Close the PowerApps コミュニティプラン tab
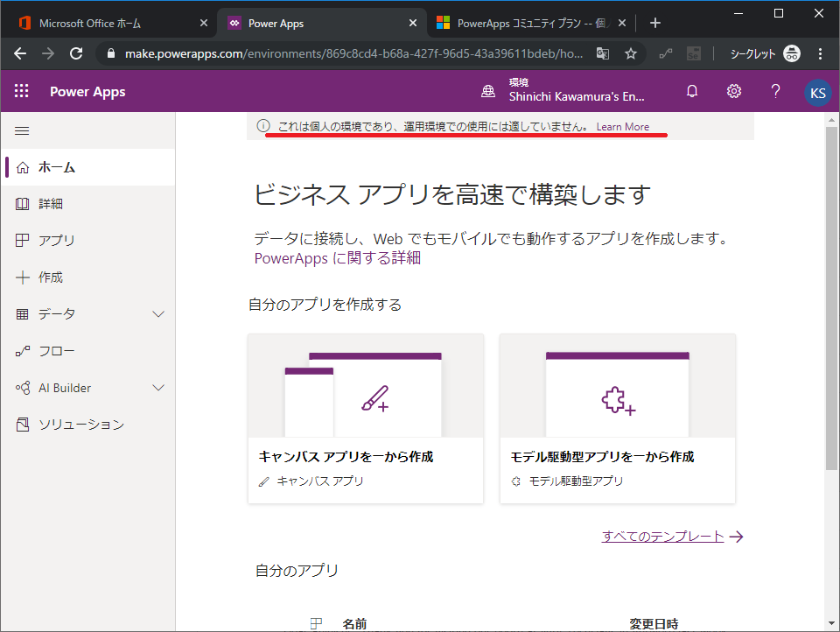This screenshot has height=632, width=840. click(x=621, y=23)
